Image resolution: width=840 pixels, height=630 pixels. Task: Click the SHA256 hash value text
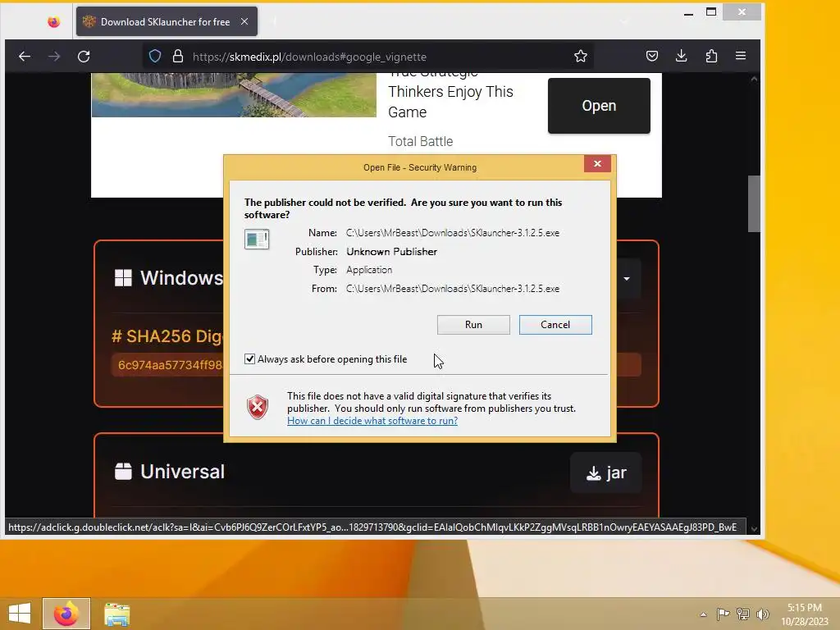pos(170,365)
